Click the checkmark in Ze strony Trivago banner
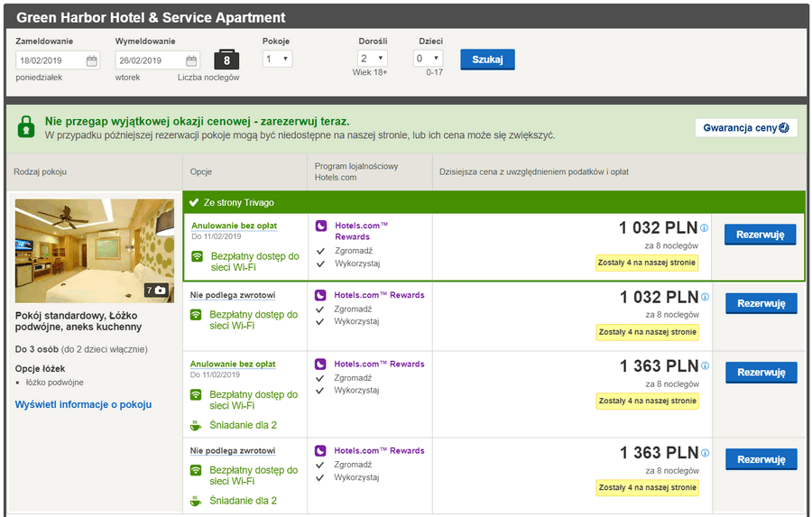Screen dimensions: 812x517 pyautogui.click(x=194, y=202)
